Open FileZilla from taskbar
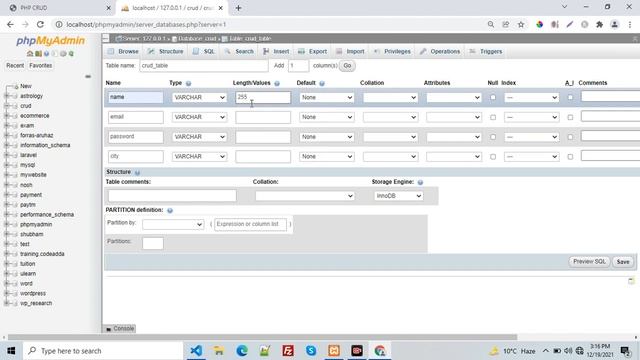Image resolution: width=640 pixels, height=360 pixels. pyautogui.click(x=288, y=351)
